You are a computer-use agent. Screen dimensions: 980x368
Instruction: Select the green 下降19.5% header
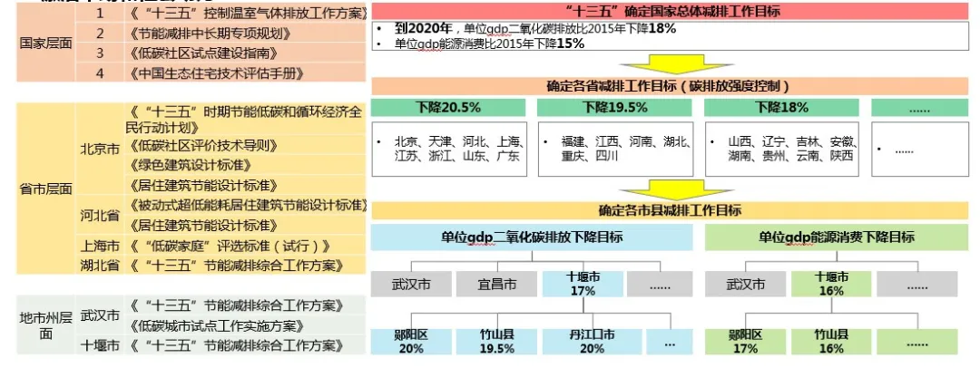pos(614,108)
